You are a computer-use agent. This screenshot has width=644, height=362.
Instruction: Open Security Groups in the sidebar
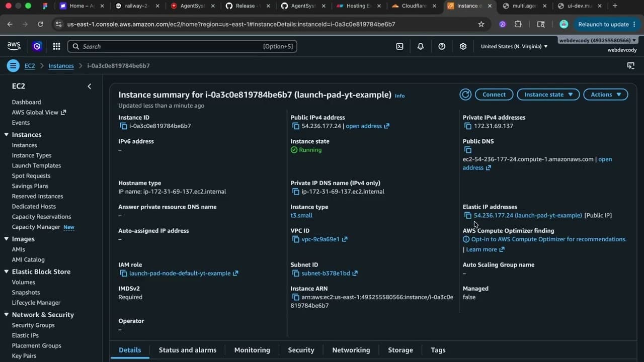33,325
